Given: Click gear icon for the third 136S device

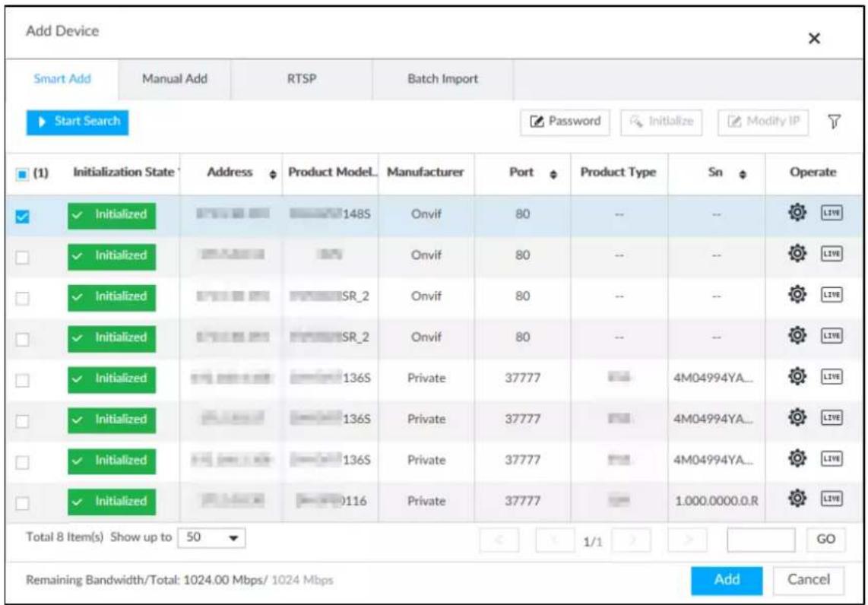Looking at the screenshot, I should 797,458.
